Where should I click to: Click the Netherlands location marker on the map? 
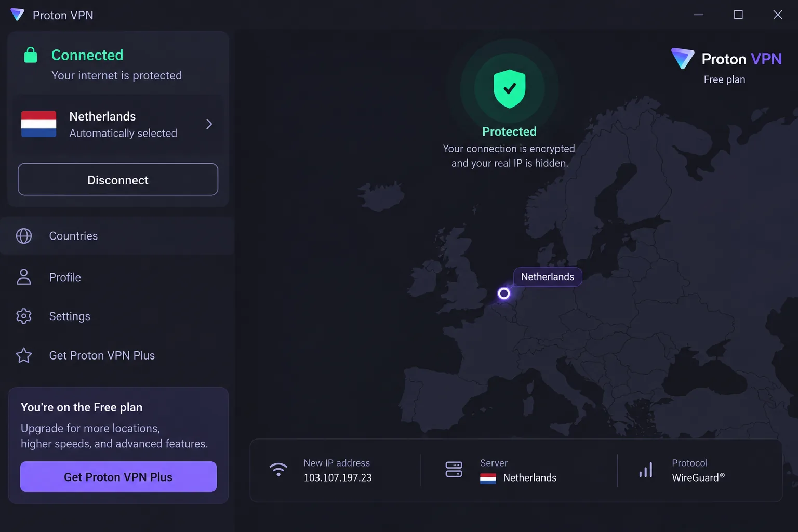(x=504, y=294)
